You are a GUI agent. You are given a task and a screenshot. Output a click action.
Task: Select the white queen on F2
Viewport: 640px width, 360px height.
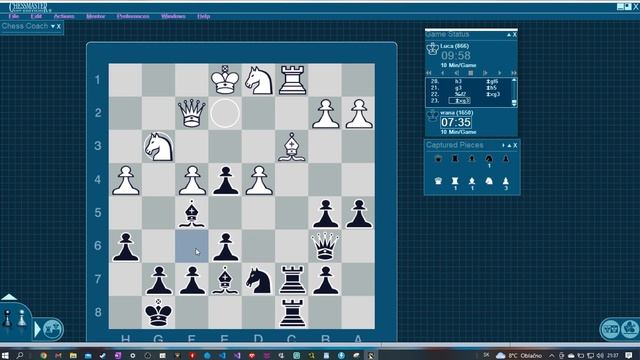[x=191, y=113]
